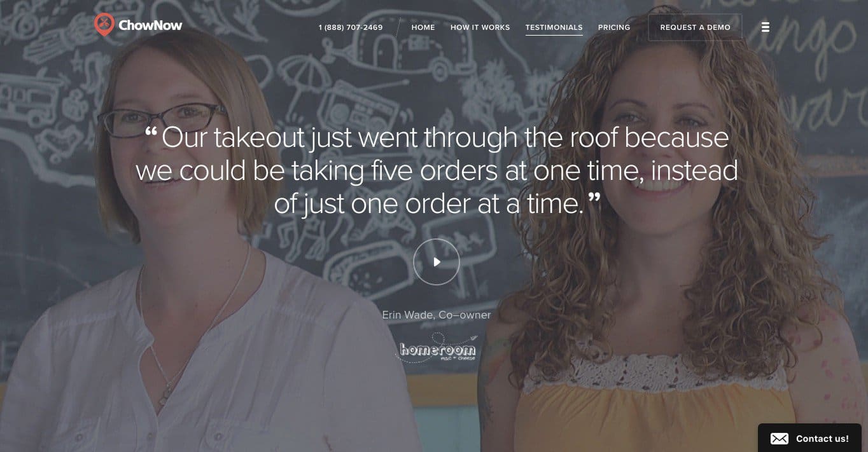Open the Contact us! chat widget
The width and height of the screenshot is (868, 452).
click(x=809, y=438)
